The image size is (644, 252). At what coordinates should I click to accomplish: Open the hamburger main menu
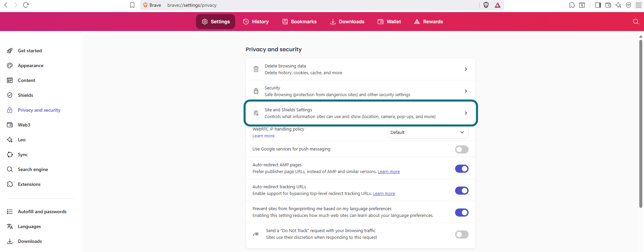click(639, 5)
